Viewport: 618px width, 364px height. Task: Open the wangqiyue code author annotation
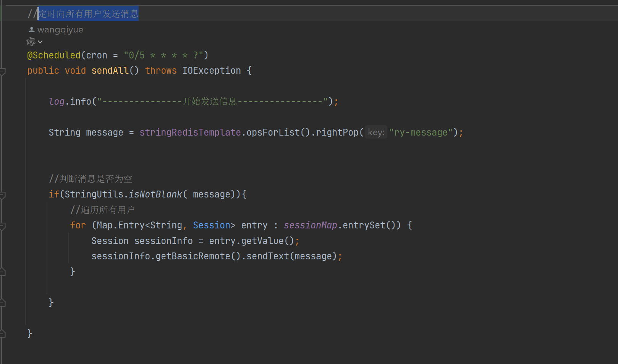[x=60, y=29]
